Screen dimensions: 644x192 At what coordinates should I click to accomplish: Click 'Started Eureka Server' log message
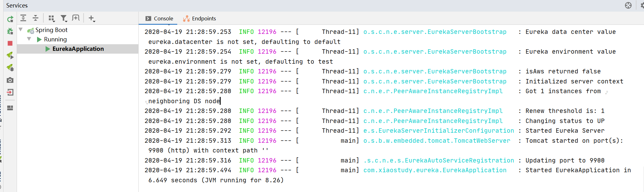click(565, 131)
